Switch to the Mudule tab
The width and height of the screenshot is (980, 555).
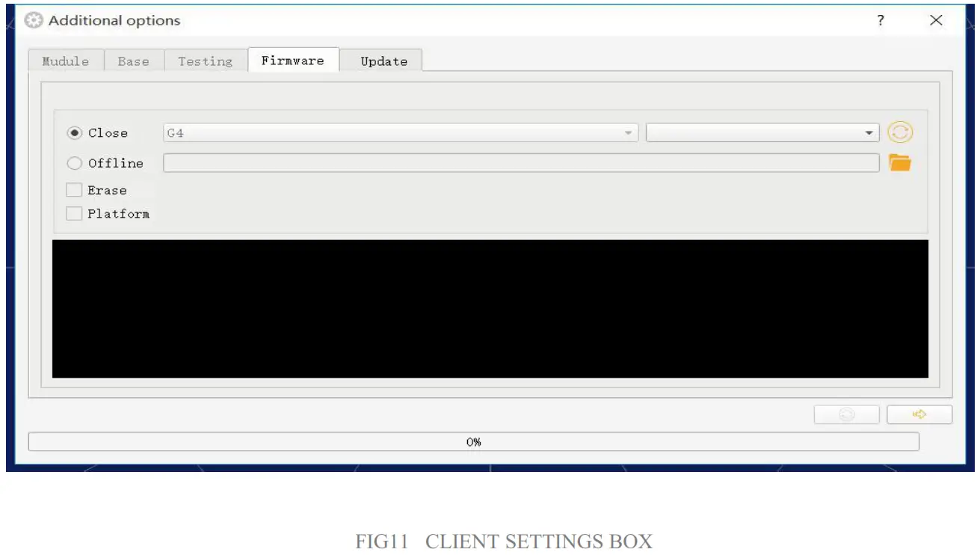(66, 61)
